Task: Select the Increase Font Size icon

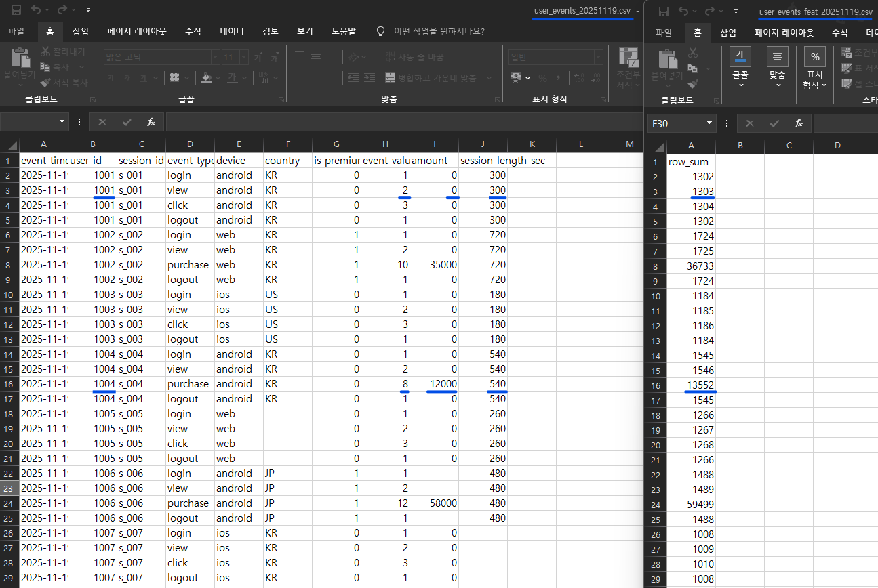Action: point(258,58)
